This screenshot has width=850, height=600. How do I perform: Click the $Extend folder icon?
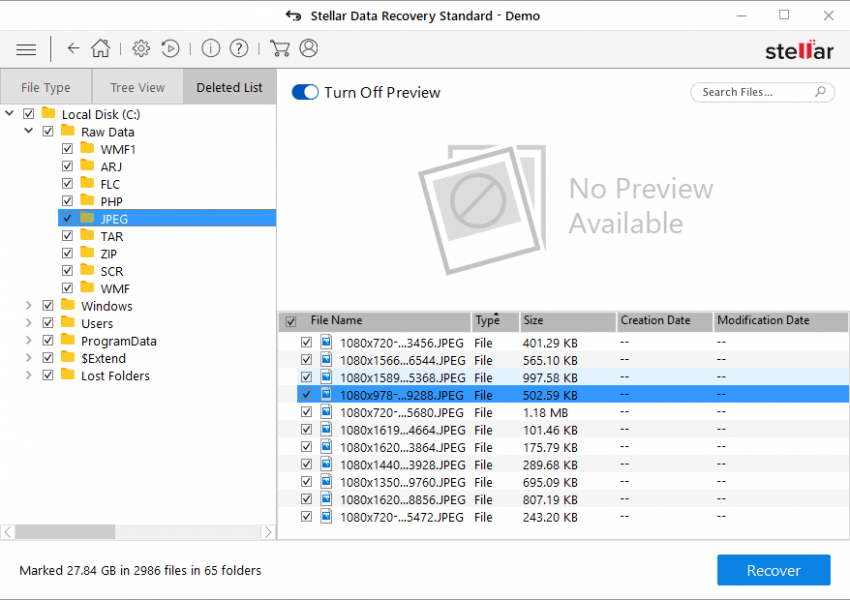coord(68,357)
